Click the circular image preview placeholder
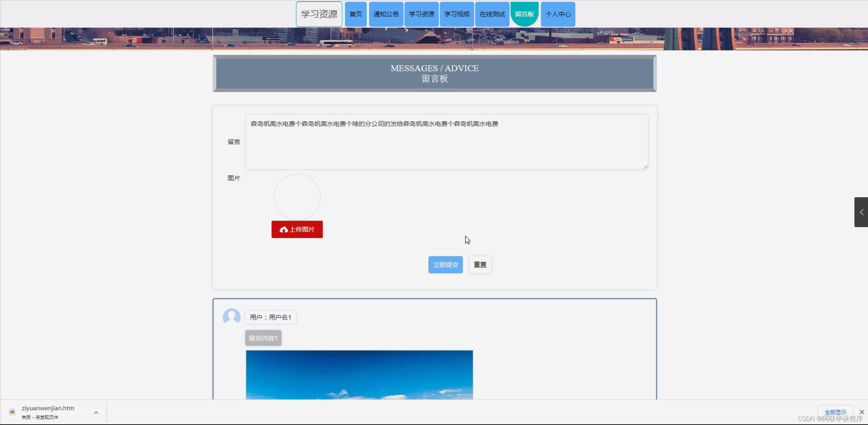Viewport: 868px width, 425px height. (x=297, y=197)
